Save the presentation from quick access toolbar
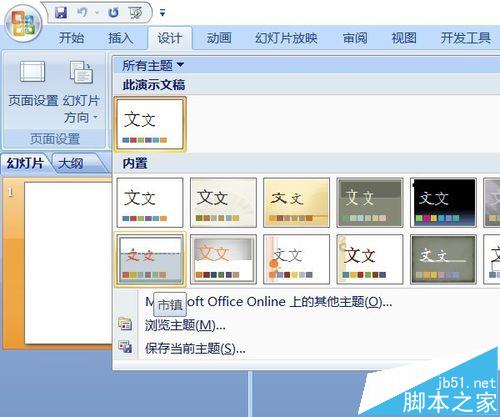The height and width of the screenshot is (417, 500). click(61, 13)
